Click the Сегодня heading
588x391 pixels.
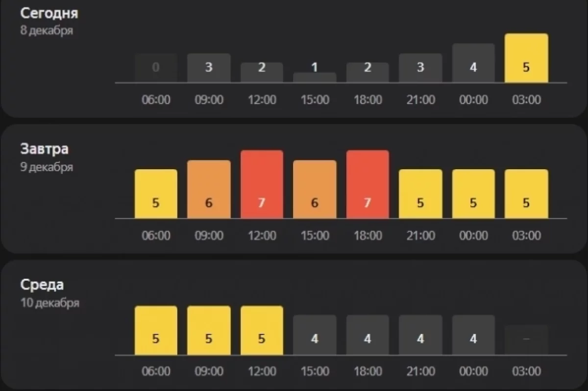click(x=49, y=13)
